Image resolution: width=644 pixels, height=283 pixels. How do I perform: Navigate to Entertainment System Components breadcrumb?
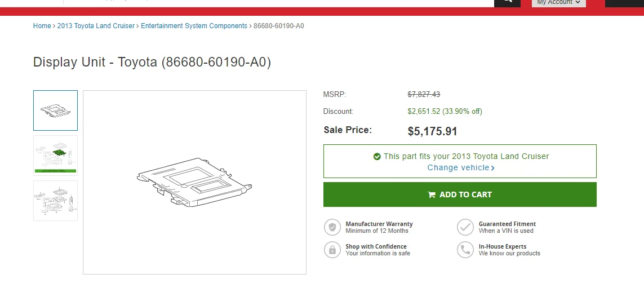point(194,26)
